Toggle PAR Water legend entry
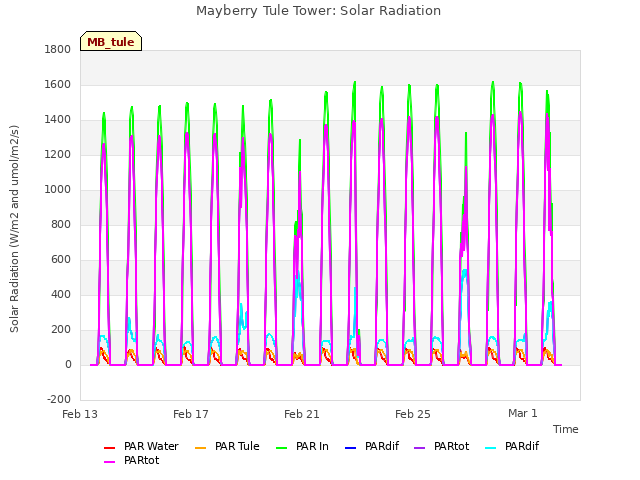The width and height of the screenshot is (640, 480). (x=141, y=447)
